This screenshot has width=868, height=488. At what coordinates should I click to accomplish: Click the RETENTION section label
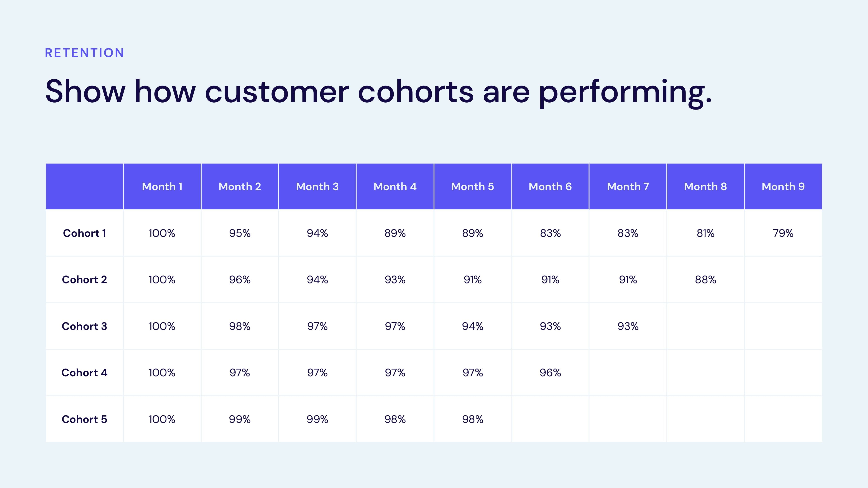pos(85,53)
